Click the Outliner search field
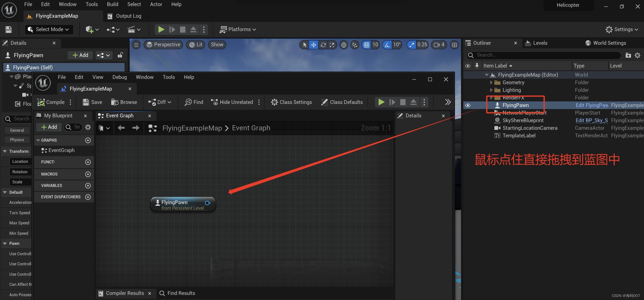The image size is (644, 300). (543, 55)
